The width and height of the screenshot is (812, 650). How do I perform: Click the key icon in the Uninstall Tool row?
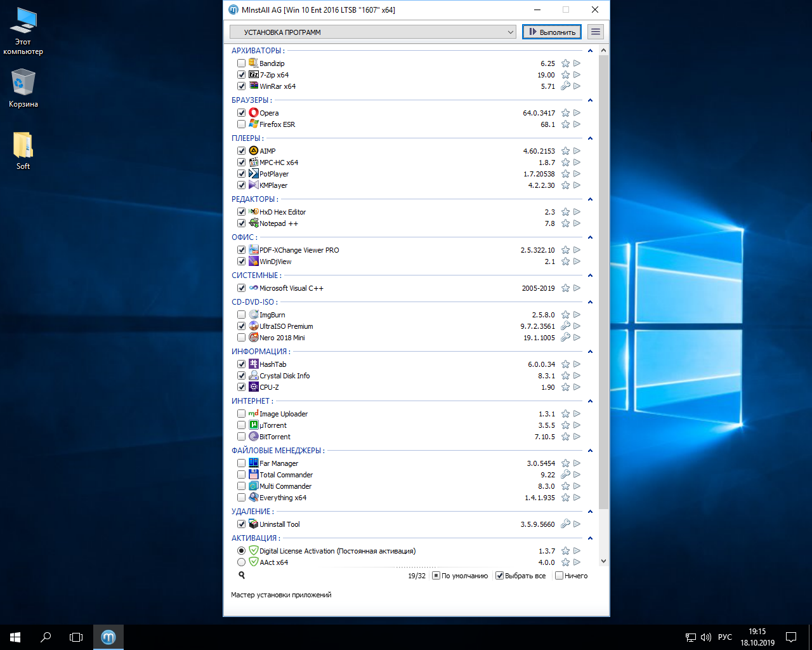coord(565,524)
